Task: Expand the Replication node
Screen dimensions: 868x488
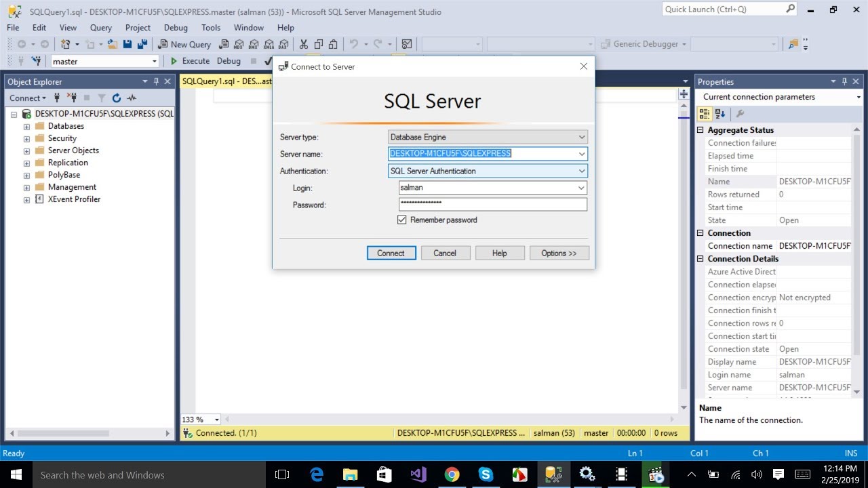Action: coord(26,163)
